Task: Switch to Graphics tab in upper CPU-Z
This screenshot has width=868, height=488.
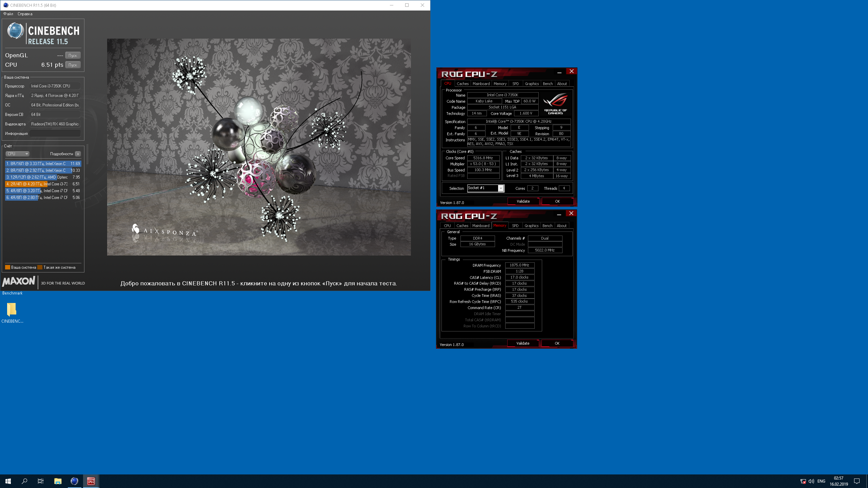Action: pos(532,84)
